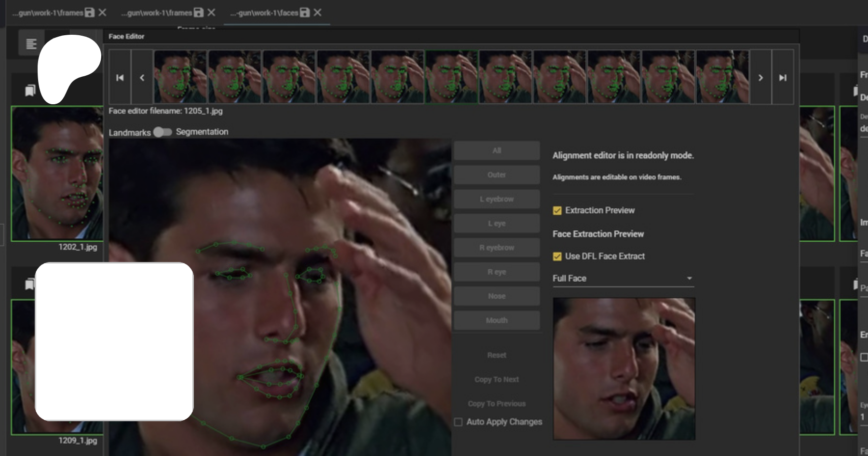Jump to first face in filmstrip
This screenshot has height=456, width=868.
coord(120,77)
